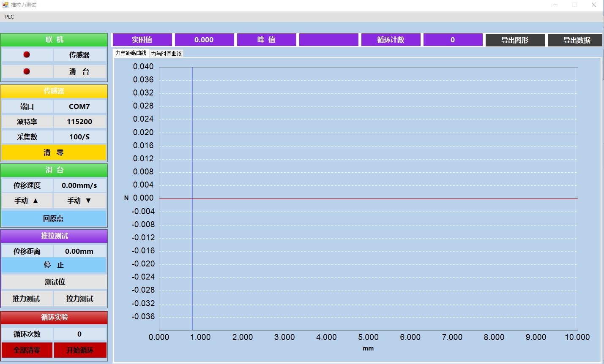Click 导出图形 to export chart
The height and width of the screenshot is (364, 604).
(x=514, y=40)
